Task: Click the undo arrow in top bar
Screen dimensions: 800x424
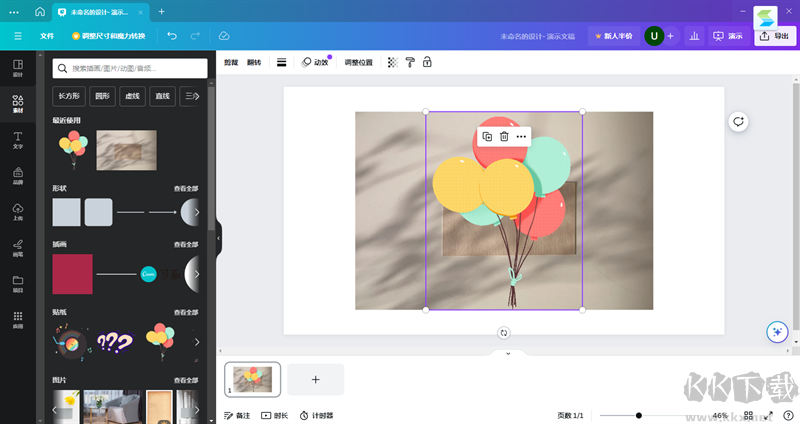Action: [171, 36]
